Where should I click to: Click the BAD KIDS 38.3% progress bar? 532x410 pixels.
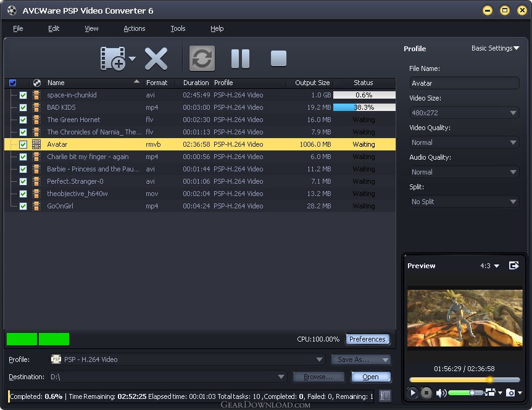(364, 107)
